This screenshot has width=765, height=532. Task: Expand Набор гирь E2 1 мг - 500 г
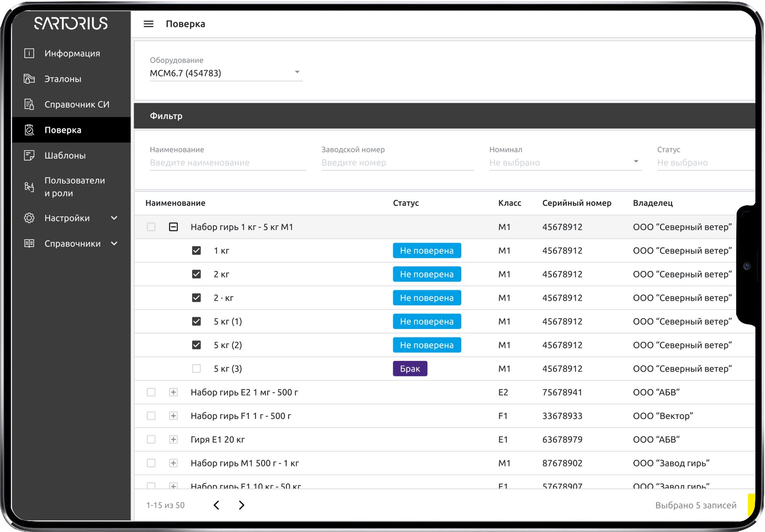tap(173, 392)
